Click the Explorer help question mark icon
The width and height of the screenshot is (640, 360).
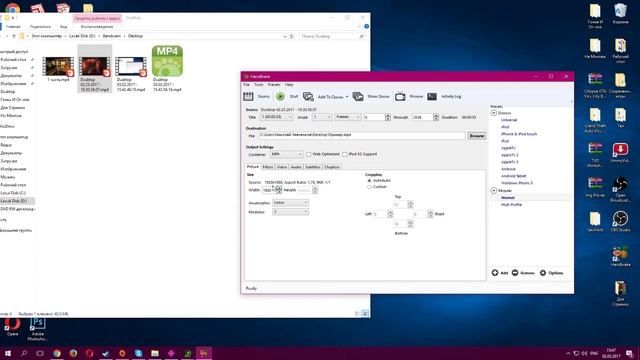(x=366, y=27)
